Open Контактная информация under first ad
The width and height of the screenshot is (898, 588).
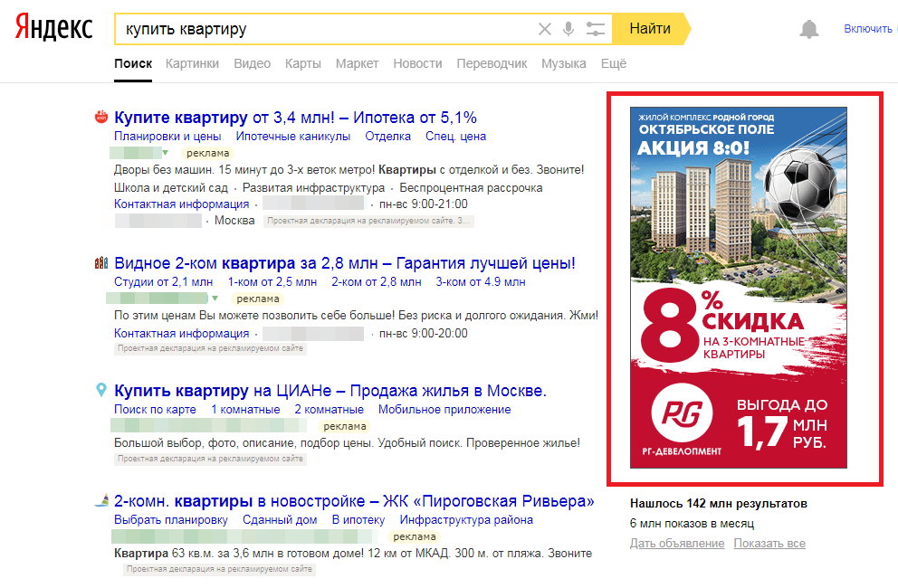pos(182,204)
